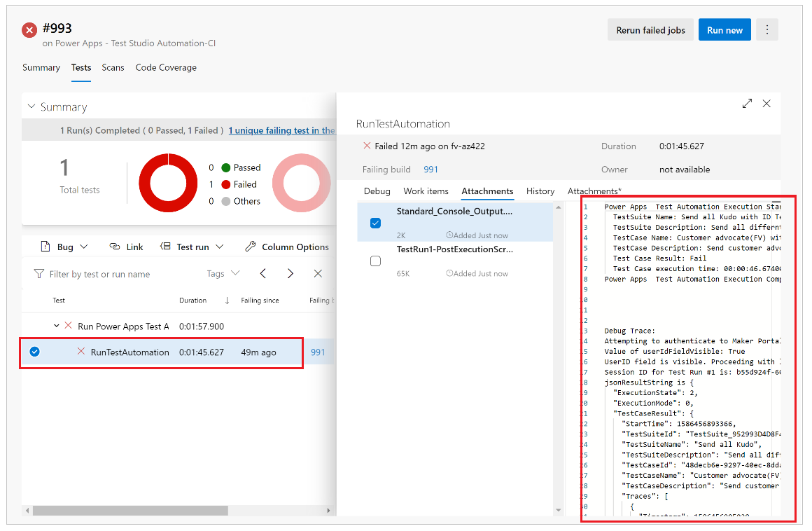The image size is (812, 531).
Task: Click the Link toolbar icon
Action: click(x=115, y=247)
